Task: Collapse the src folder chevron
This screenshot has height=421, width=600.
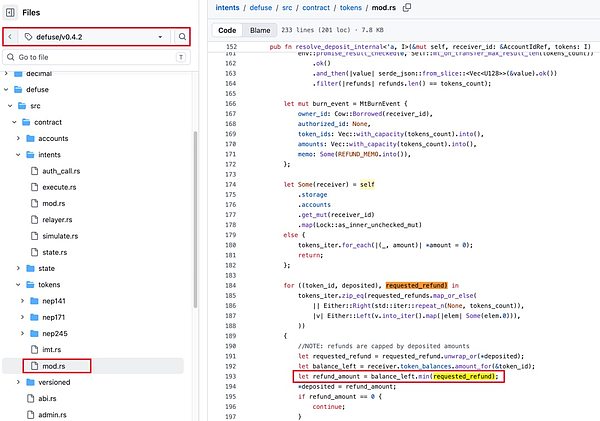Action: click(10, 106)
